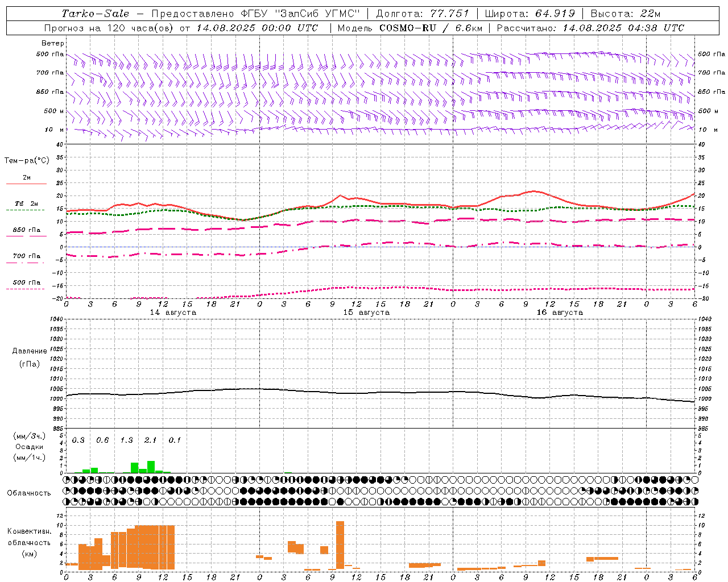Click the Tarko-Sale station title
The height and width of the screenshot is (582, 728).
95,14
